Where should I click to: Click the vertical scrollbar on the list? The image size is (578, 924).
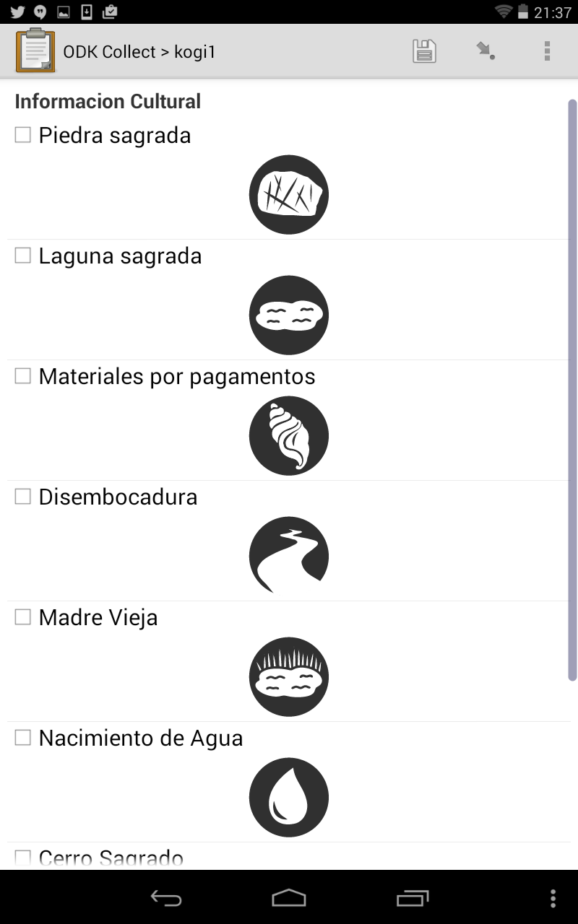point(572,390)
